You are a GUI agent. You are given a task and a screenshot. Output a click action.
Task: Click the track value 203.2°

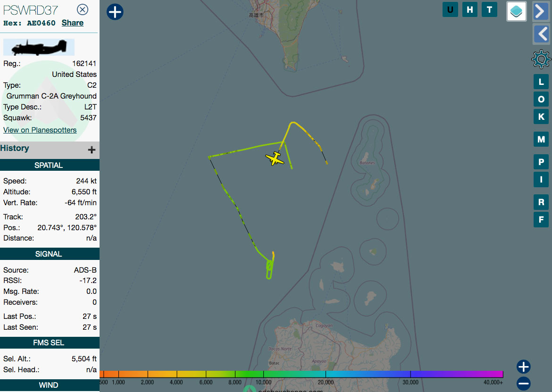[x=85, y=217]
